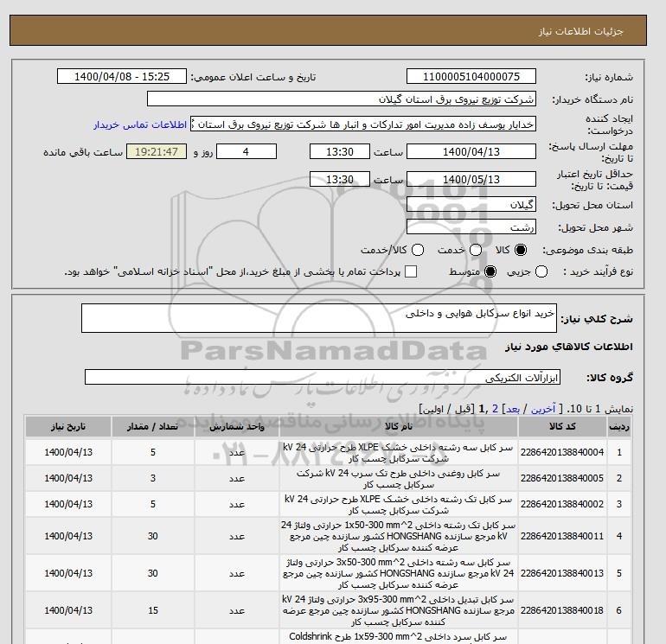Screen dimensions: 666x644
Task: Click item code 2286420138840005
Action: (x=562, y=478)
